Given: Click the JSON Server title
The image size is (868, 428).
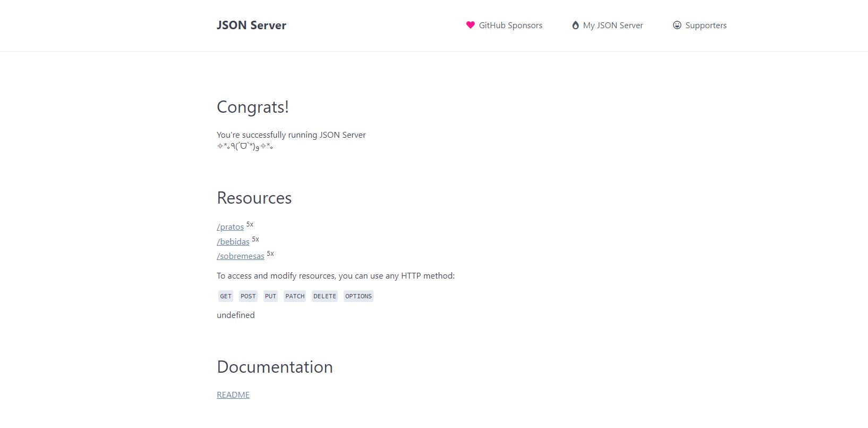Looking at the screenshot, I should pyautogui.click(x=251, y=25).
